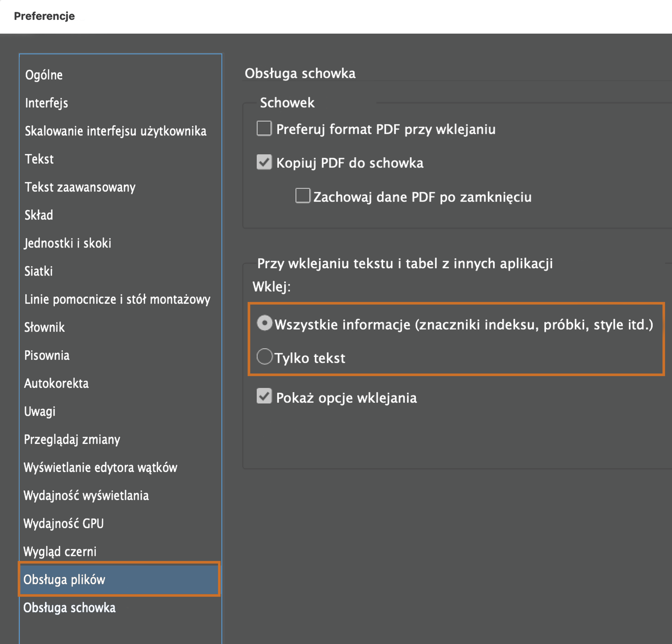This screenshot has height=644, width=672.
Task: Select Tekst zaawansowany in sidebar
Action: (80, 187)
